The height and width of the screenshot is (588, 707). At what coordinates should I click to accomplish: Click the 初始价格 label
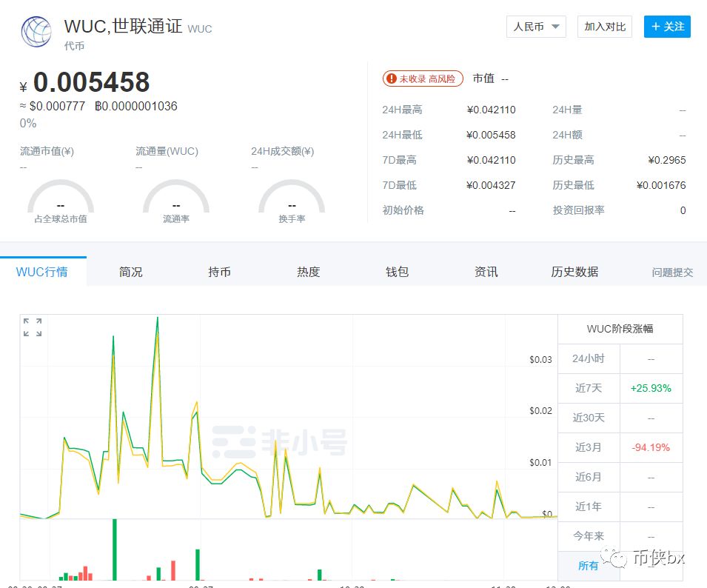pos(403,210)
